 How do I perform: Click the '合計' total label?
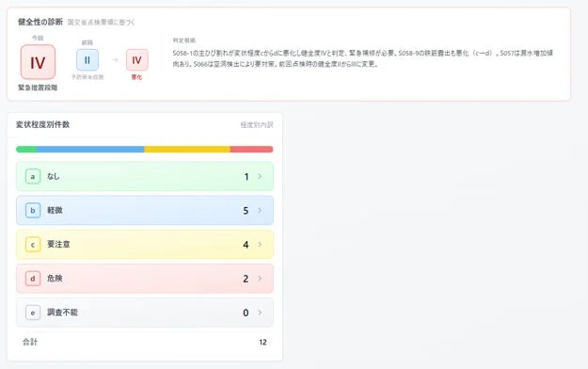pyautogui.click(x=30, y=342)
